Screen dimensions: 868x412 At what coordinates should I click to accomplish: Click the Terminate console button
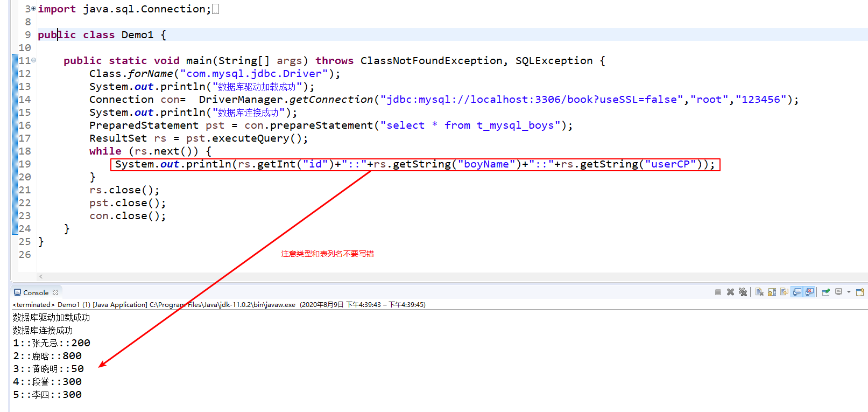coord(718,292)
